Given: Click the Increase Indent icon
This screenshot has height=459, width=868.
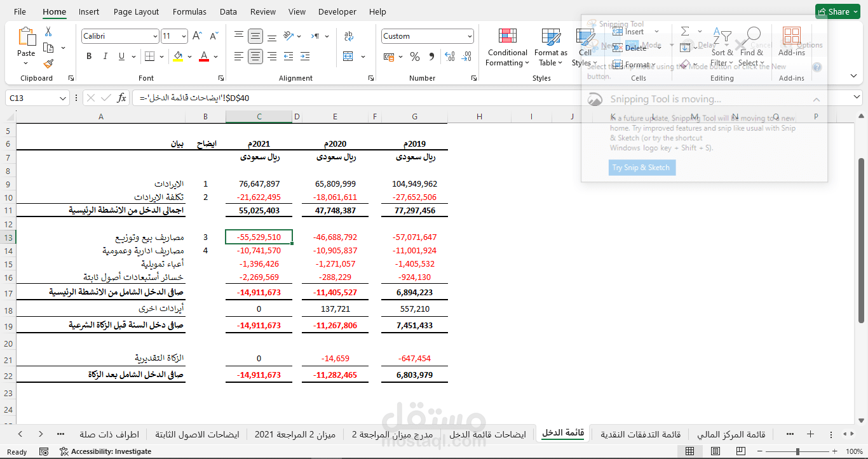Looking at the screenshot, I should [305, 57].
